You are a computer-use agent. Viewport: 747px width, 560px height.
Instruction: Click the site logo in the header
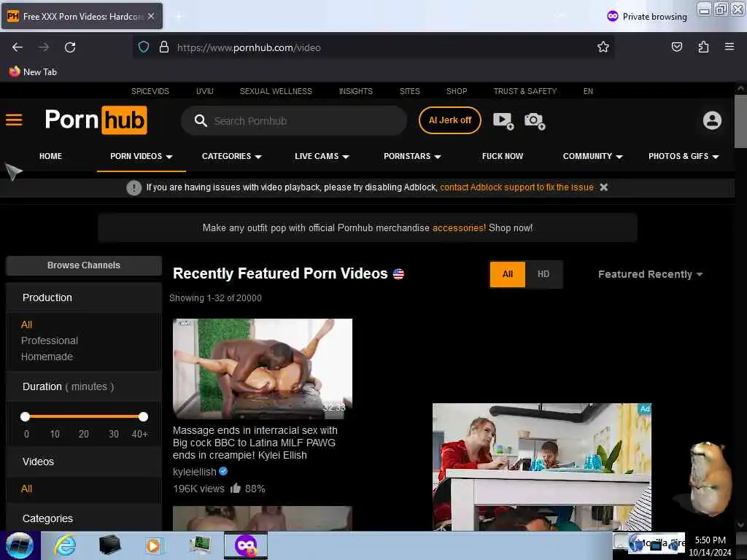(96, 120)
